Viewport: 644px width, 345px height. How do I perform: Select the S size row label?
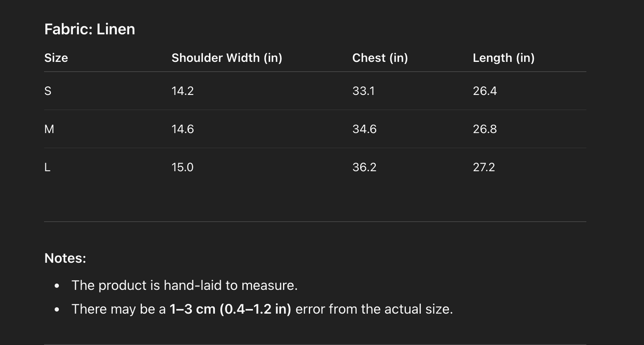[48, 91]
